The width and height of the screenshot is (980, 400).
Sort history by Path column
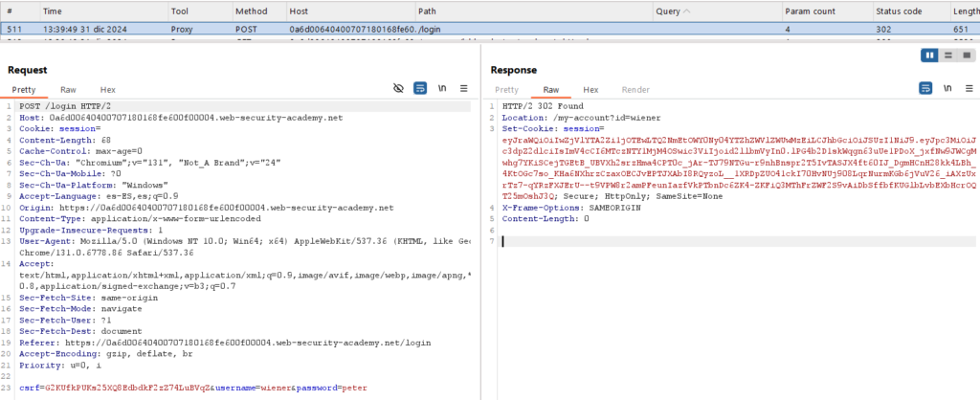point(534,11)
